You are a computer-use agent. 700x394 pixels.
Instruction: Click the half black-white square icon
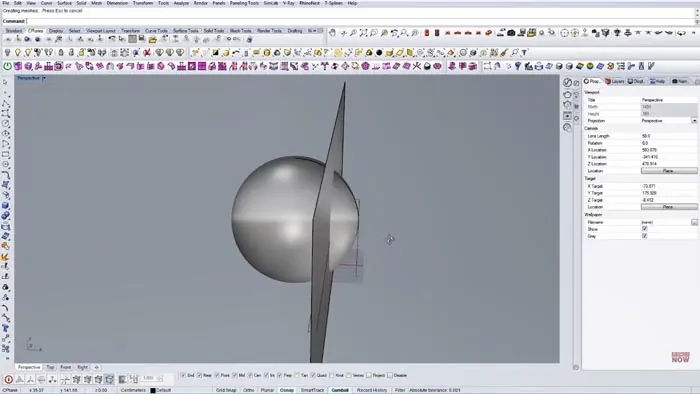click(215, 53)
